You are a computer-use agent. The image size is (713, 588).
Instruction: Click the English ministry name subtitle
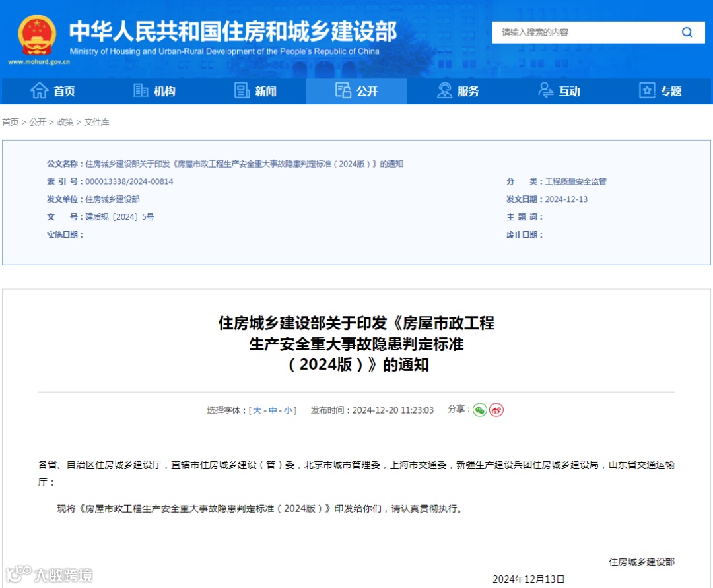224,51
